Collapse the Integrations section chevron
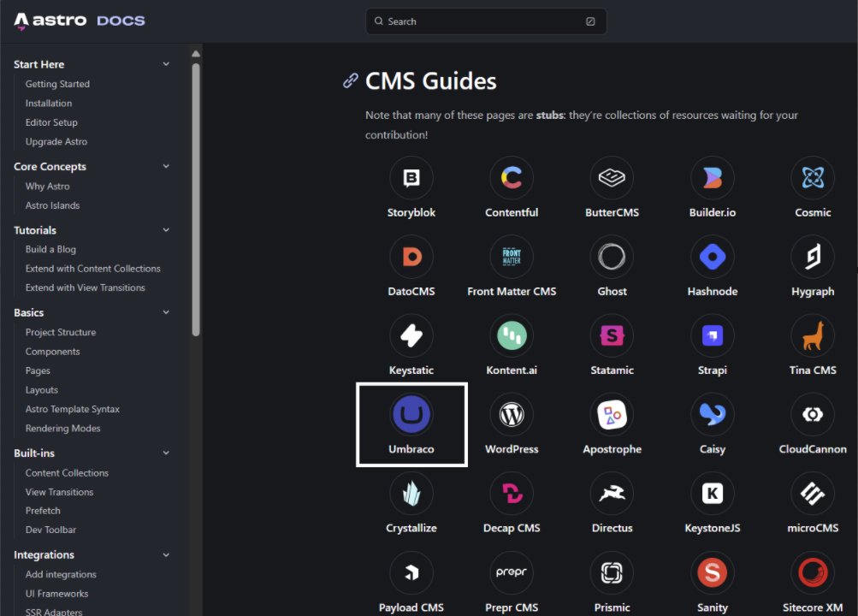 (x=166, y=554)
